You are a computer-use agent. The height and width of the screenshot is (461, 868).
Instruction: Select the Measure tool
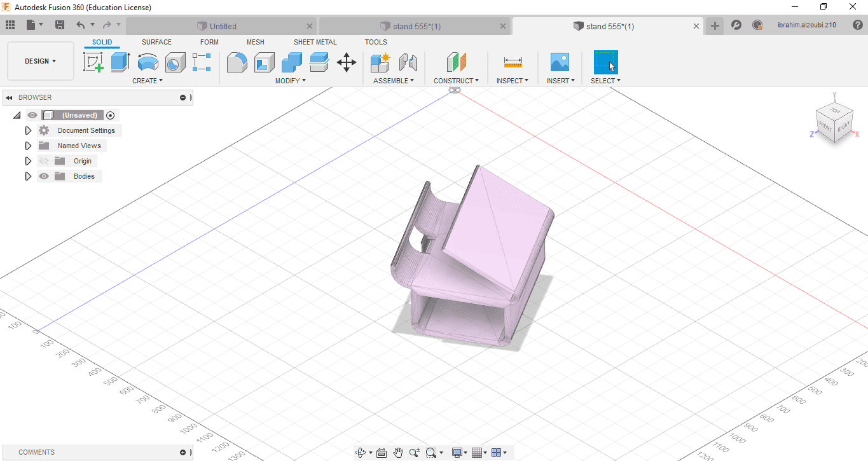click(513, 62)
